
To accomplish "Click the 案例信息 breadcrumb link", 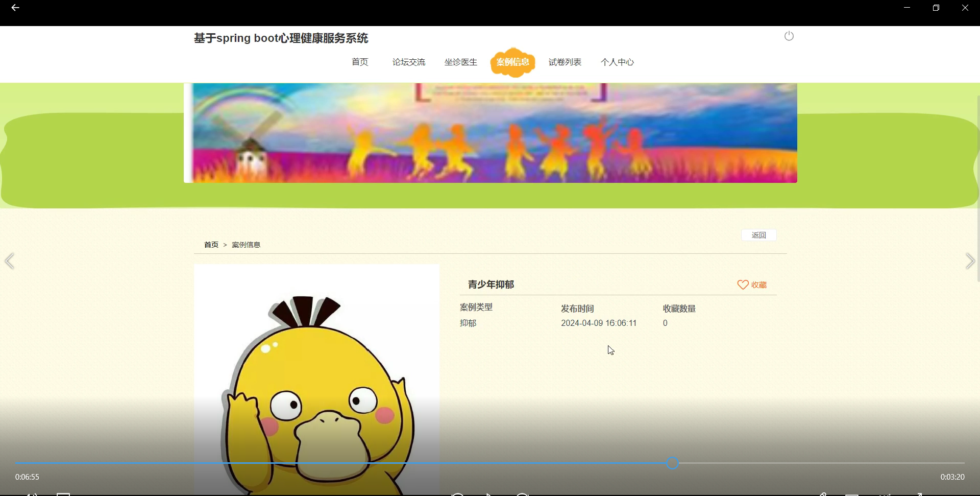I will [x=246, y=245].
